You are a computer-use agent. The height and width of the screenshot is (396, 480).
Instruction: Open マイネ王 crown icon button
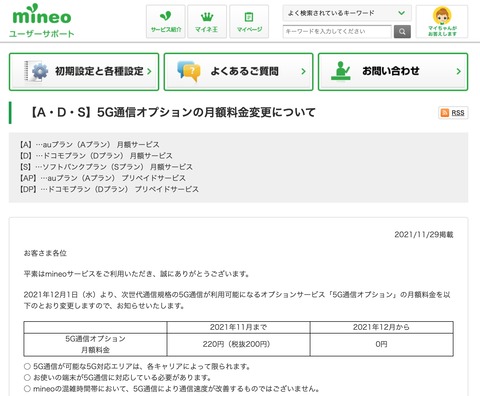click(207, 21)
